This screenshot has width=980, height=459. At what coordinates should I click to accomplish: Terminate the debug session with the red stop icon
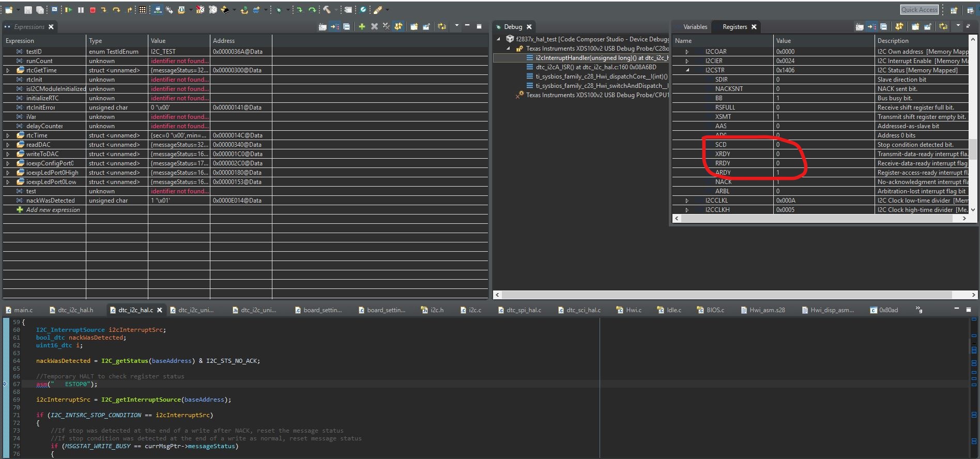93,10
